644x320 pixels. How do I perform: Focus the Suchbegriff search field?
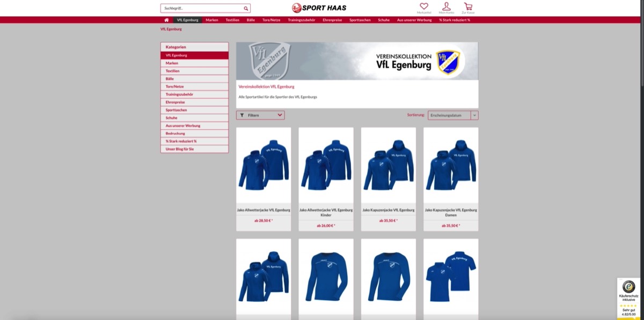click(202, 9)
